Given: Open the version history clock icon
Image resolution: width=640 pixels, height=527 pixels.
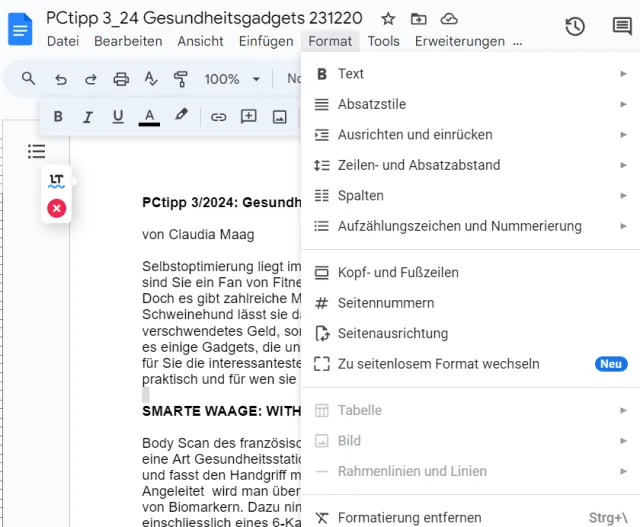Looking at the screenshot, I should (x=575, y=27).
